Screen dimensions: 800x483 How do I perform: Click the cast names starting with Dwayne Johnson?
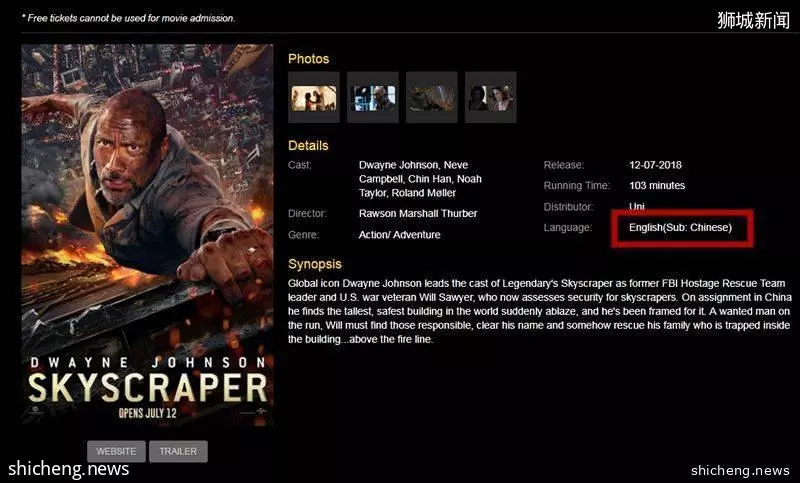pyautogui.click(x=420, y=179)
